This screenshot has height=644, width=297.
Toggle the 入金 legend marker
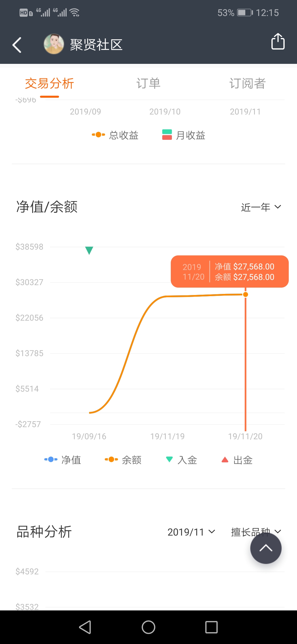point(182,460)
